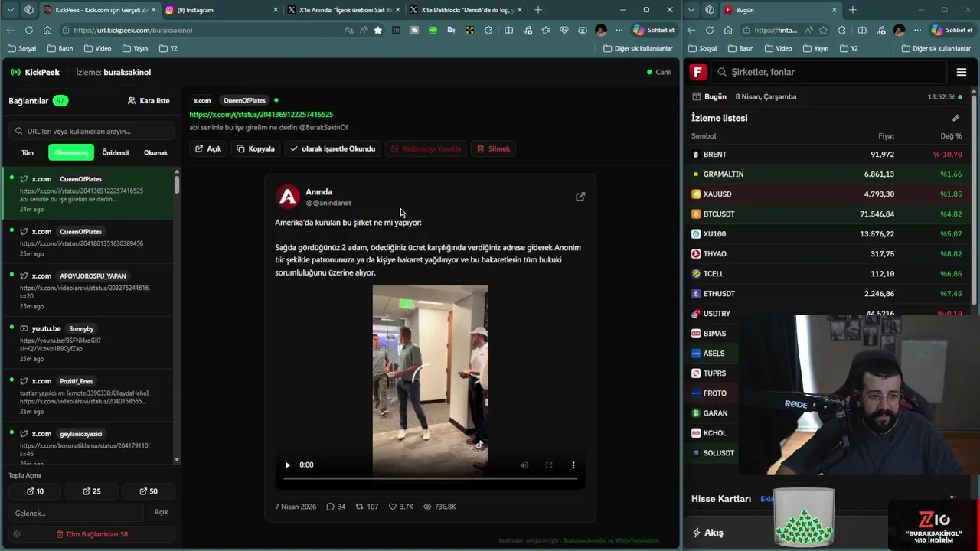980x551 pixels.
Task: Click the KickPeek logo in header
Action: (35, 72)
